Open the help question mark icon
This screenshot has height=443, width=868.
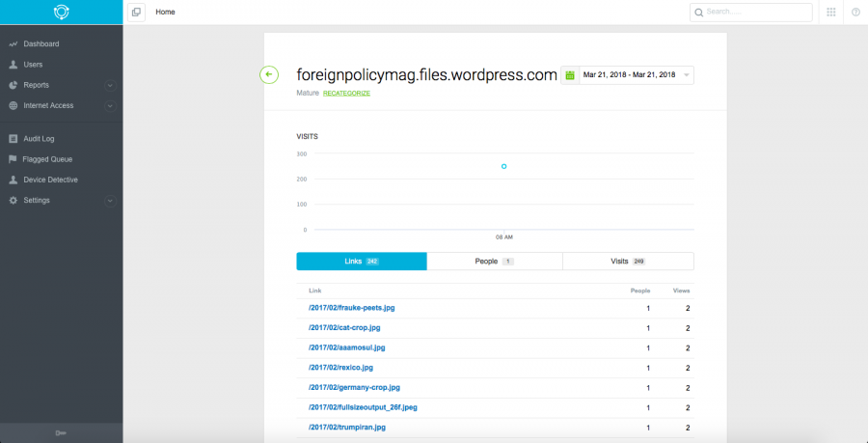[x=855, y=13]
